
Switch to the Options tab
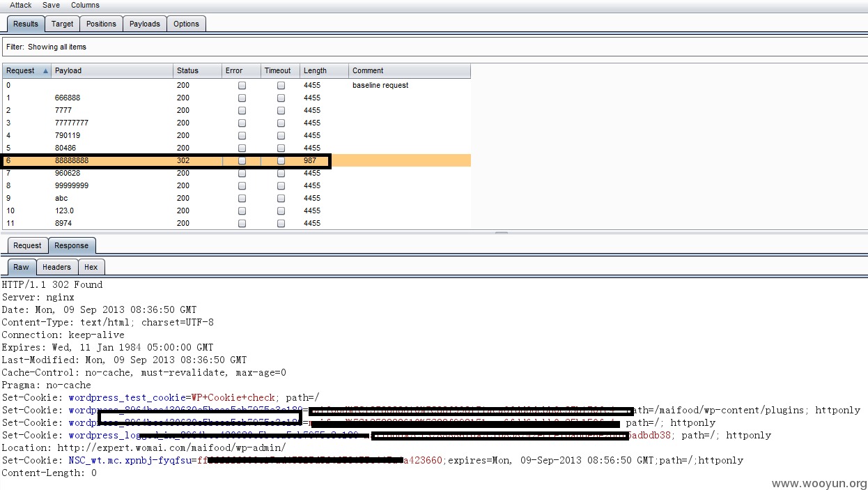coord(186,24)
